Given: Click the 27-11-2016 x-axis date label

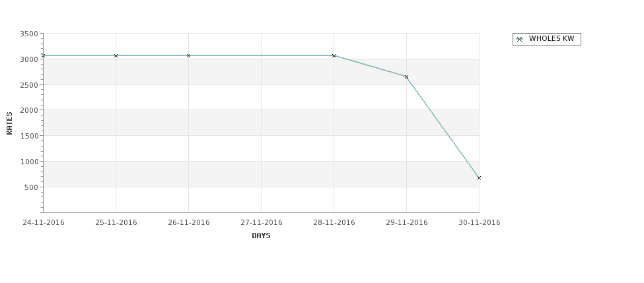Looking at the screenshot, I should [x=261, y=223].
